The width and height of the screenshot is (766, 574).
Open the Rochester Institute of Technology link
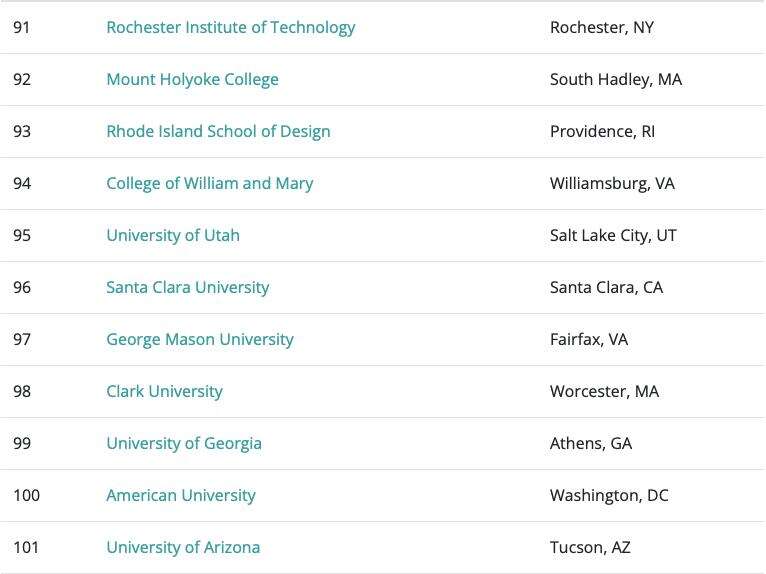[x=230, y=28]
